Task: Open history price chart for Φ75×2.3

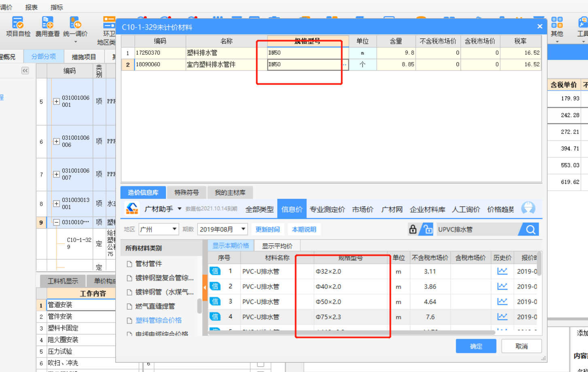Action: (502, 317)
